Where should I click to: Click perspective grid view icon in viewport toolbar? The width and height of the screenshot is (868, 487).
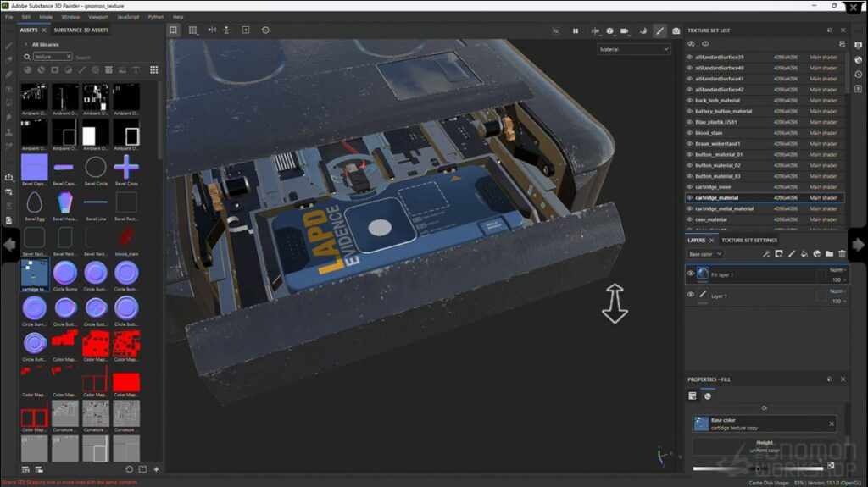pyautogui.click(x=192, y=30)
